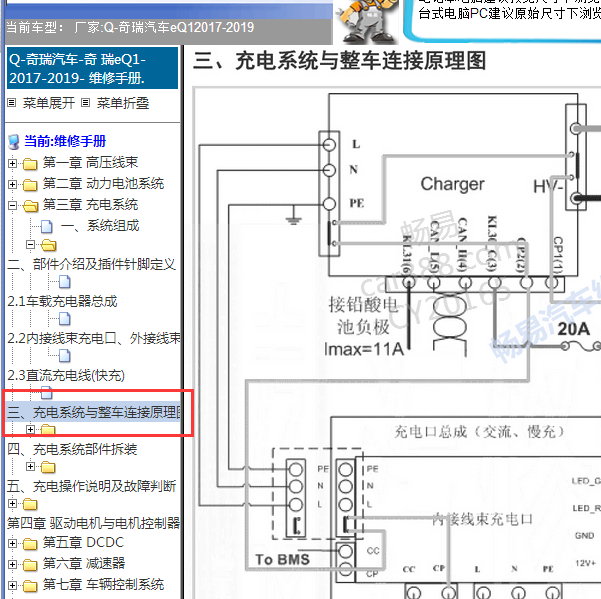601x599 pixels.
Task: Click the 菜单展开 text link
Action: tap(49, 103)
